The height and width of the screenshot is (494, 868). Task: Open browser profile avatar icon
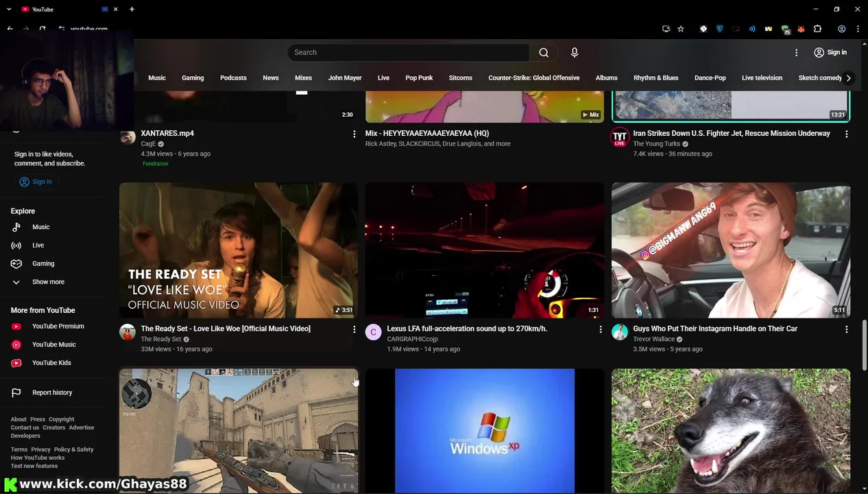click(841, 29)
